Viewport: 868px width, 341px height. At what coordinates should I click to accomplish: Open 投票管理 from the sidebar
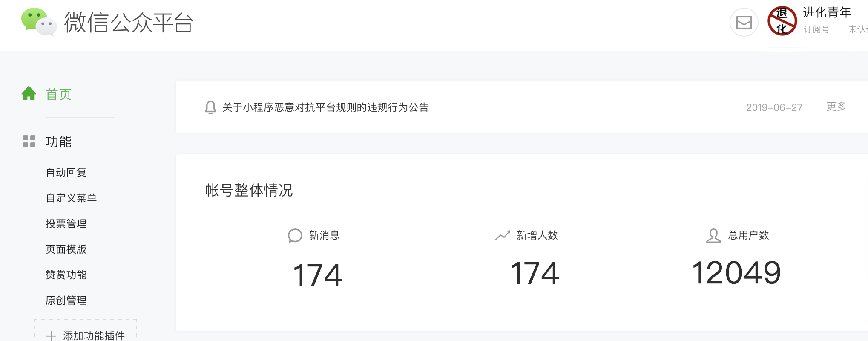pos(66,224)
